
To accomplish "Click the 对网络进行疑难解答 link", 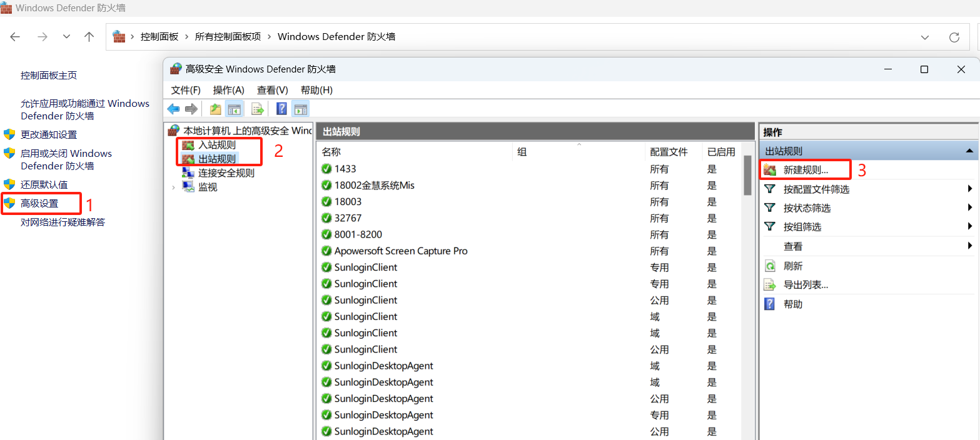I will coord(63,222).
